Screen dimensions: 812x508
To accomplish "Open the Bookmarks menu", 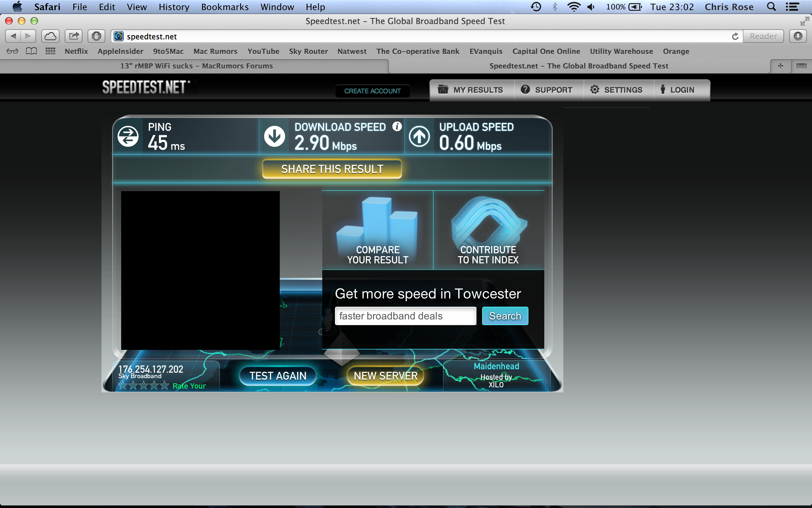I will tap(225, 7).
